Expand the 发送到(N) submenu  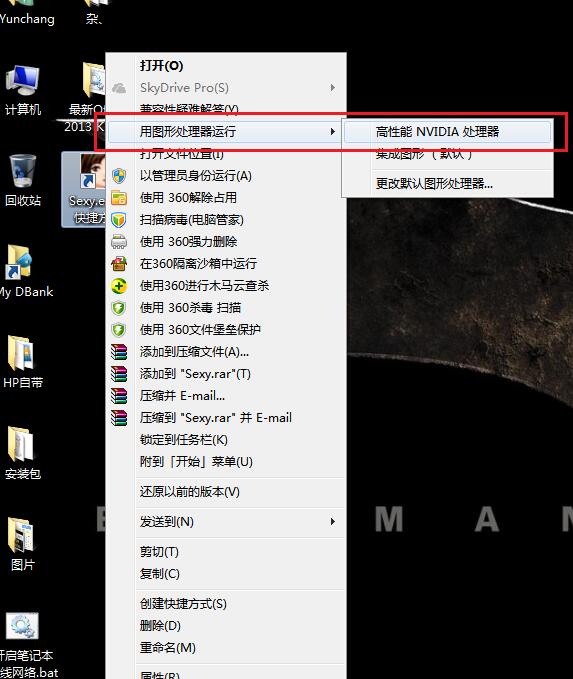[226, 521]
